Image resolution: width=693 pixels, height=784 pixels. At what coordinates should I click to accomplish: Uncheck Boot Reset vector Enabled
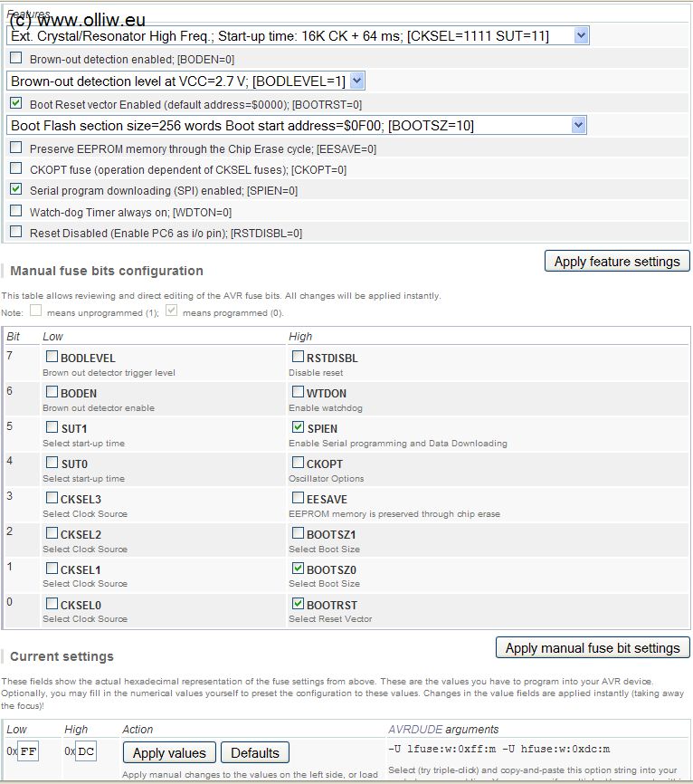point(16,103)
